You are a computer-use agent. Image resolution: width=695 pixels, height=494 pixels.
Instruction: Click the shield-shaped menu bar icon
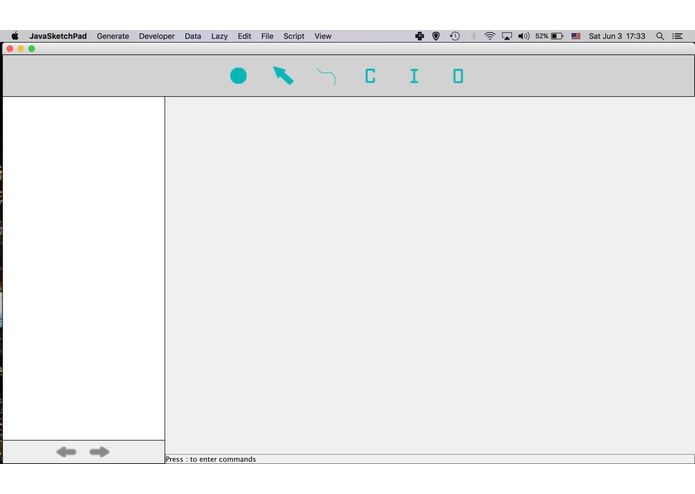coord(436,36)
